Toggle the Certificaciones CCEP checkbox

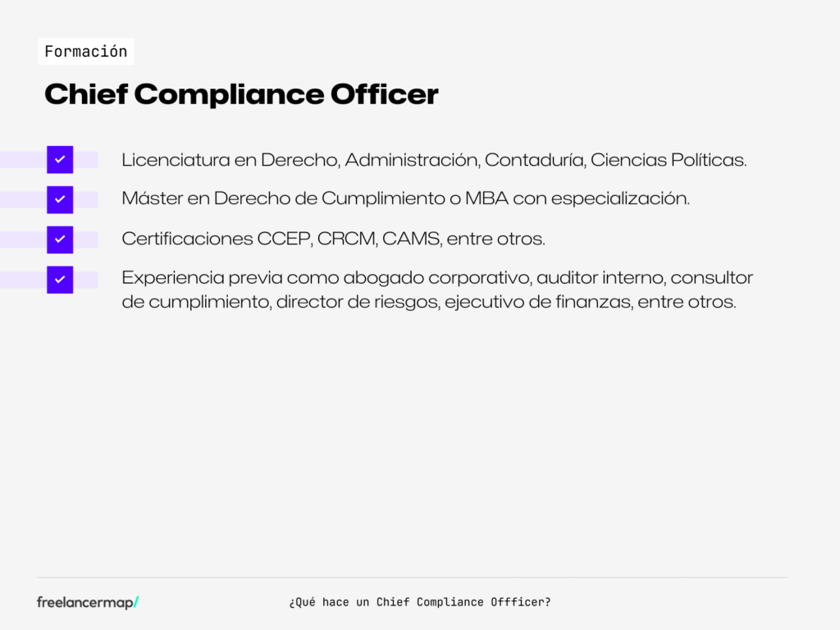coord(60,240)
